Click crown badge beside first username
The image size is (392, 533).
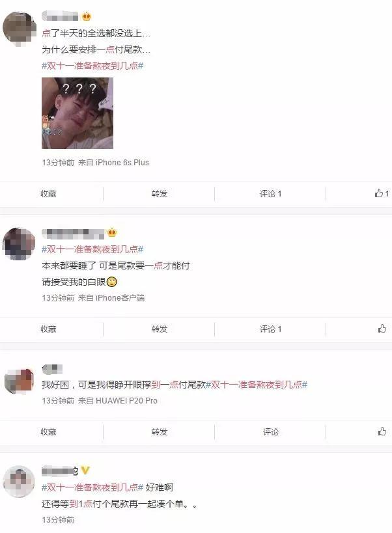tap(87, 16)
